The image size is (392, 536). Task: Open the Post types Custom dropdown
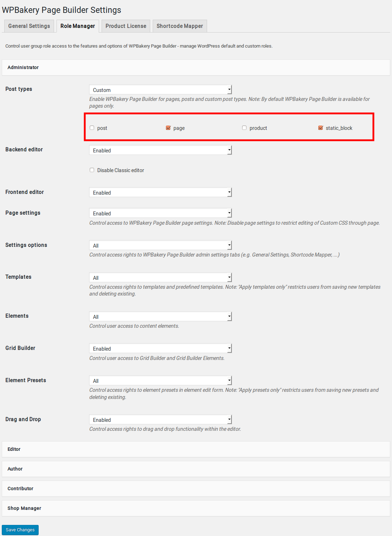pyautogui.click(x=161, y=90)
